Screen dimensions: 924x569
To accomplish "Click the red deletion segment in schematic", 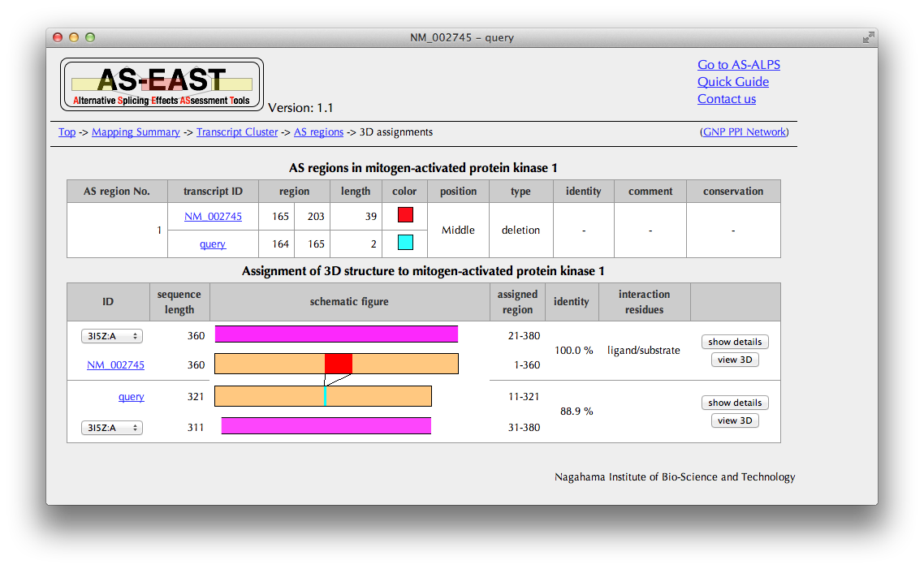I will 338,364.
